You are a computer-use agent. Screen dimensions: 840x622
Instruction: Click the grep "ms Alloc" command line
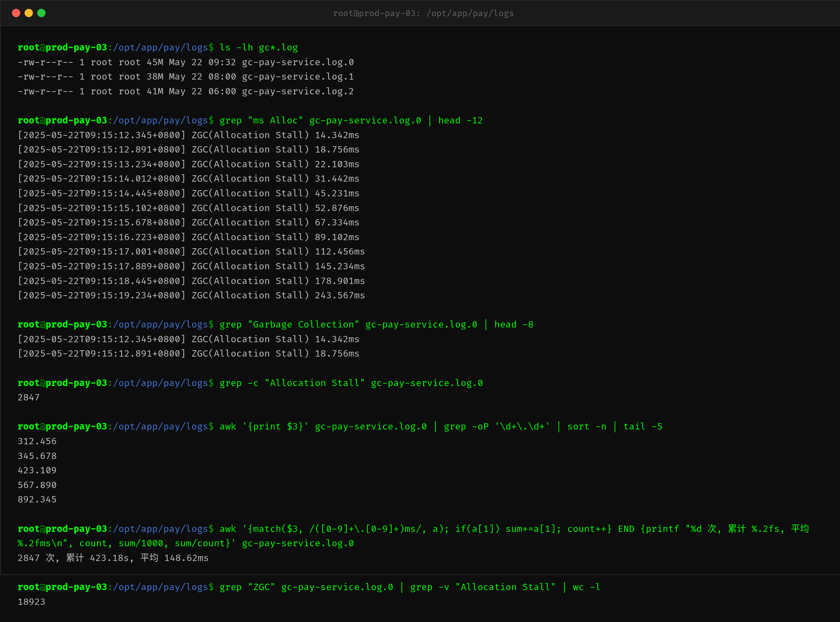351,121
